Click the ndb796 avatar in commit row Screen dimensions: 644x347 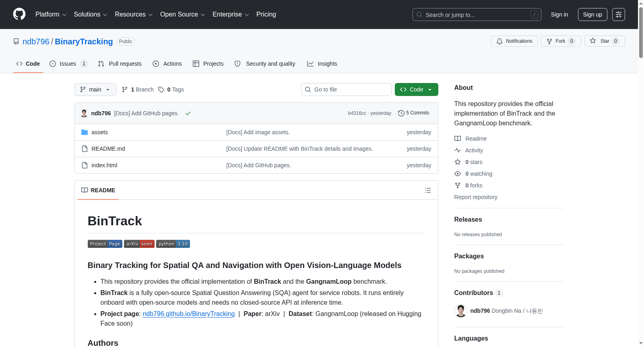pos(84,113)
